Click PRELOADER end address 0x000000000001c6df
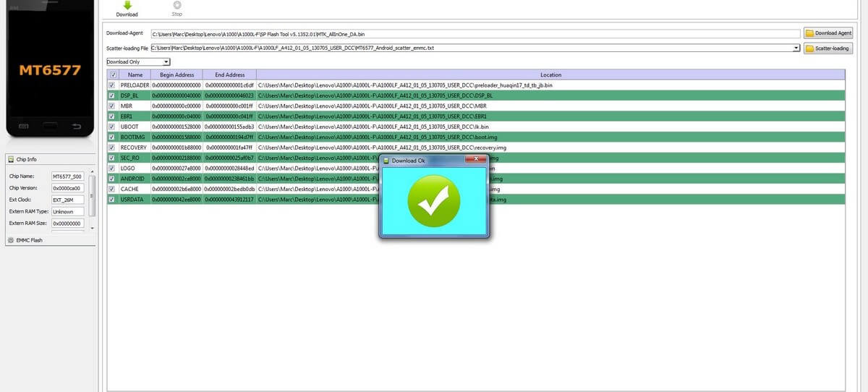 click(230, 85)
